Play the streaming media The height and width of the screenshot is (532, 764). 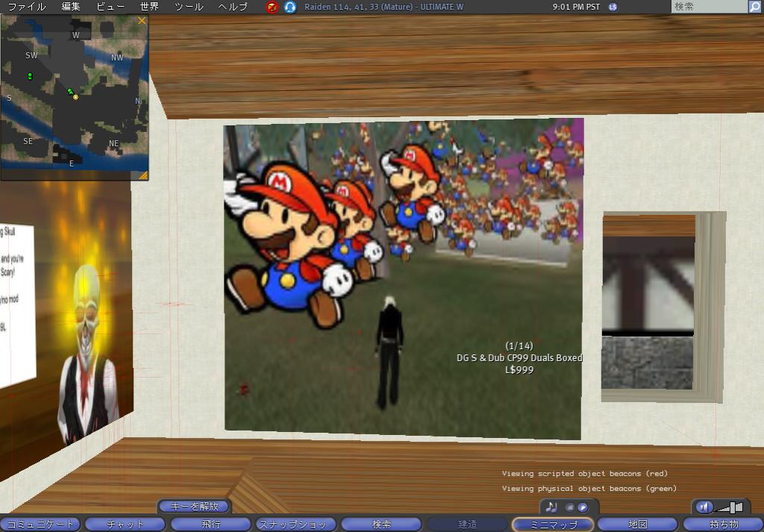(582, 507)
